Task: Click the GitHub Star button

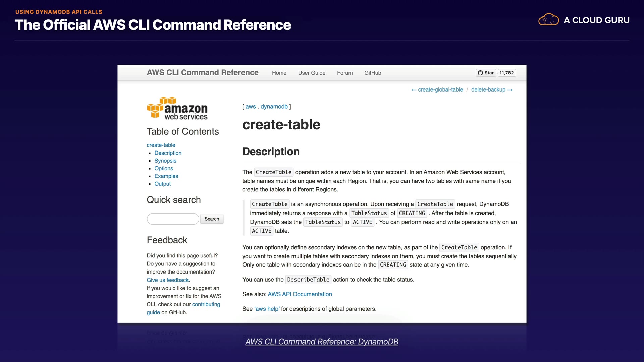Action: (x=486, y=73)
